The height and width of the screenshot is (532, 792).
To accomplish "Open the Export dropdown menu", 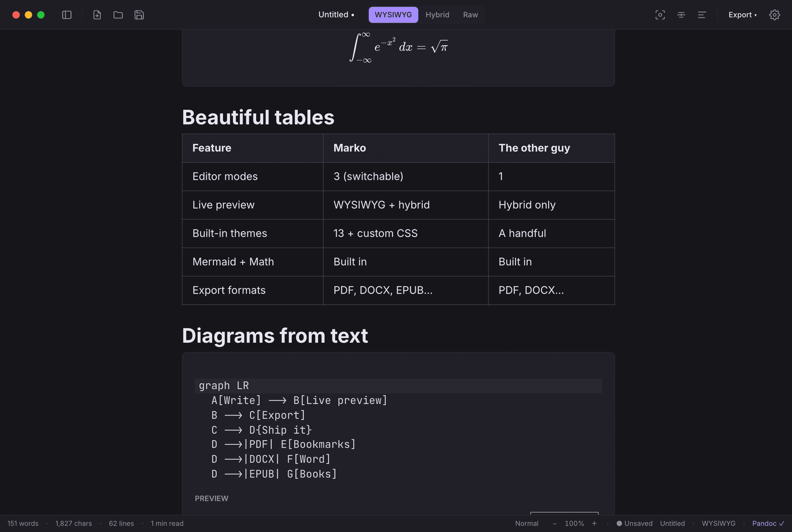I will (x=742, y=15).
